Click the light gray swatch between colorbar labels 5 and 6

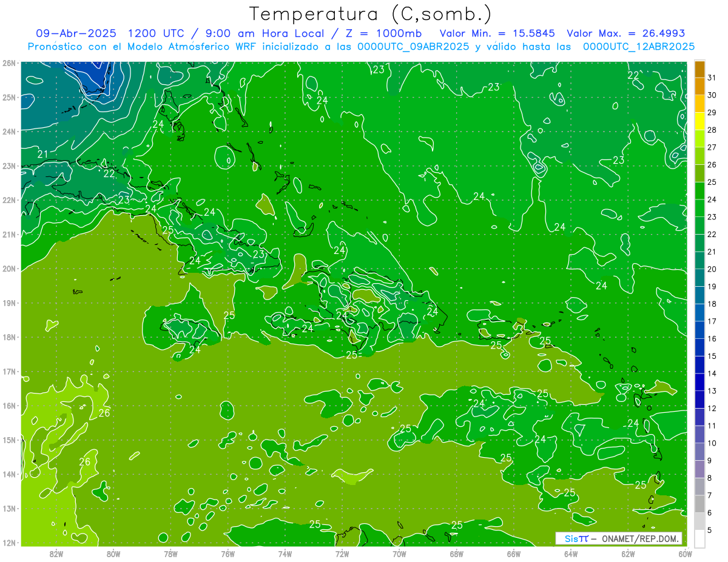[699, 521]
